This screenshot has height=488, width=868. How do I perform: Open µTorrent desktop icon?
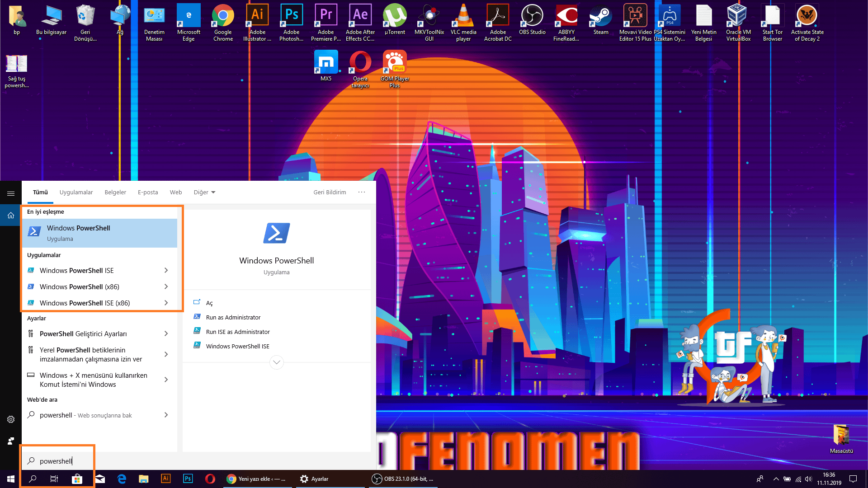[395, 19]
